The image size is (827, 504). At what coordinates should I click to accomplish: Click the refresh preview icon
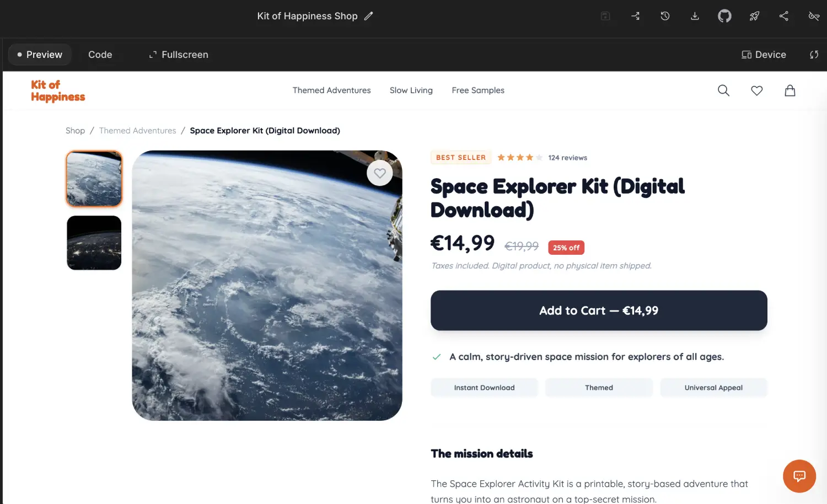814,55
